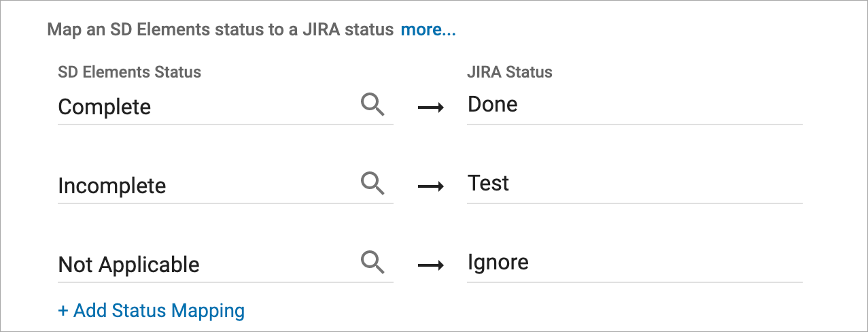Click the plus sign before Add Status Mapping
The image size is (868, 332).
tap(63, 311)
